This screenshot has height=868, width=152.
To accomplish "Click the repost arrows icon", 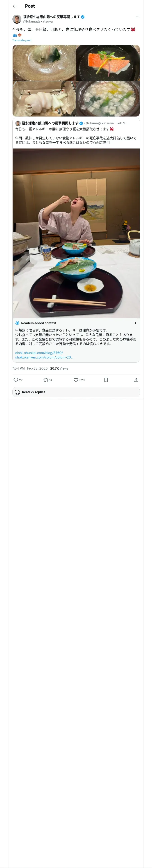I will [x=46, y=380].
